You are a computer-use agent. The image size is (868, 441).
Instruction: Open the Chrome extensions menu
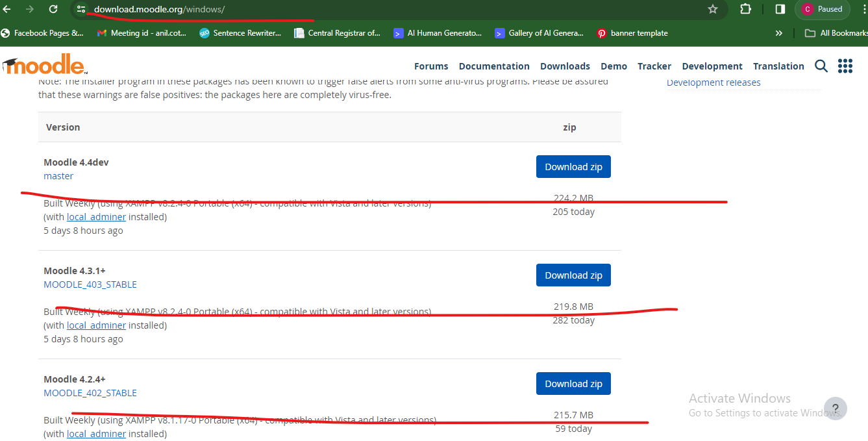745,10
